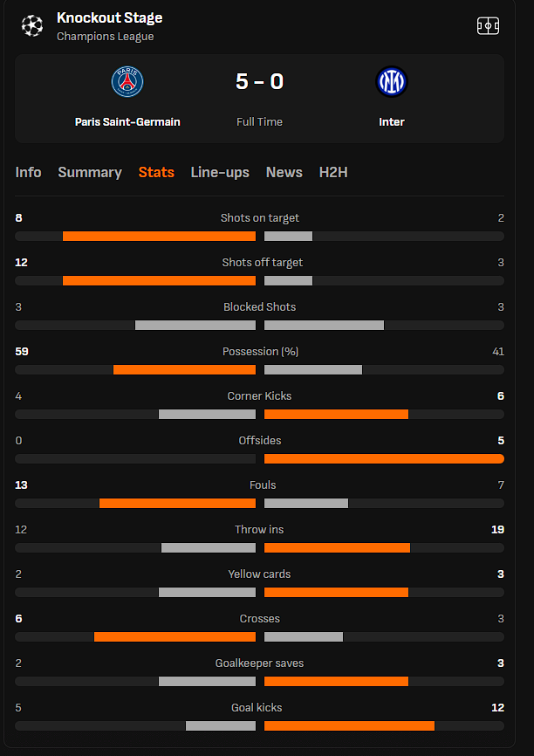Click the orange Offsides bar for Inter
Image resolution: width=534 pixels, height=756 pixels.
(384, 458)
